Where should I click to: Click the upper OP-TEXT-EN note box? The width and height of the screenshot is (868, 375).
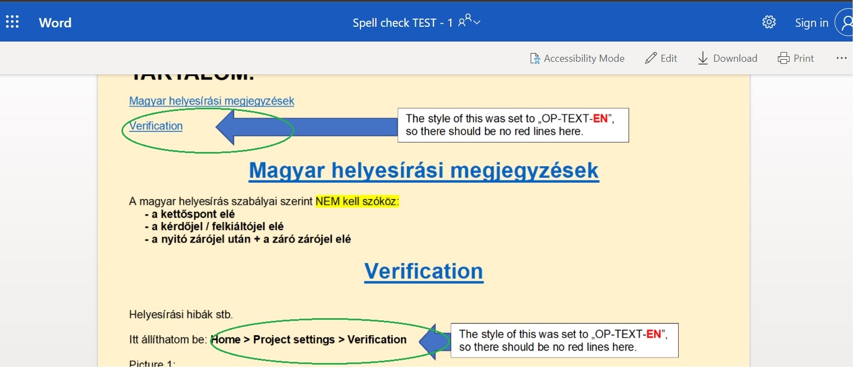click(x=513, y=125)
